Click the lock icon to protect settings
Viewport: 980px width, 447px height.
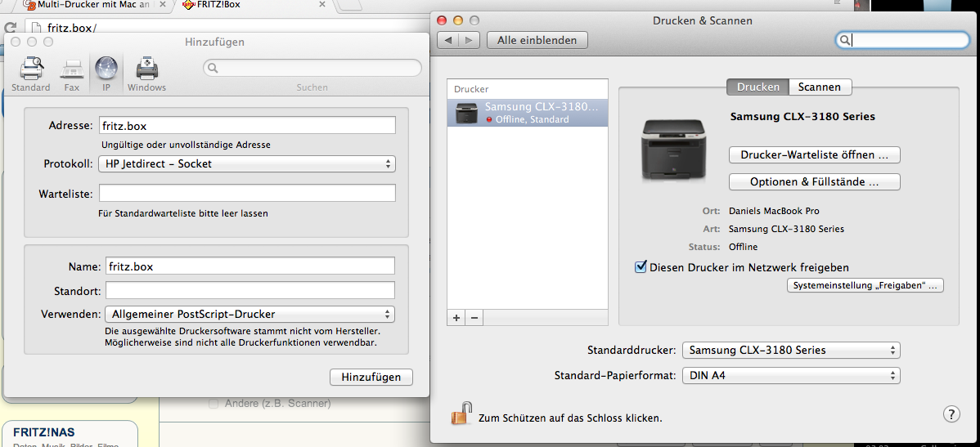click(460, 414)
